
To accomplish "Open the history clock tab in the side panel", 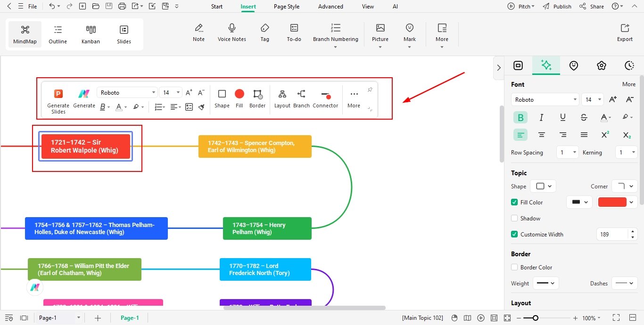I will tap(629, 65).
